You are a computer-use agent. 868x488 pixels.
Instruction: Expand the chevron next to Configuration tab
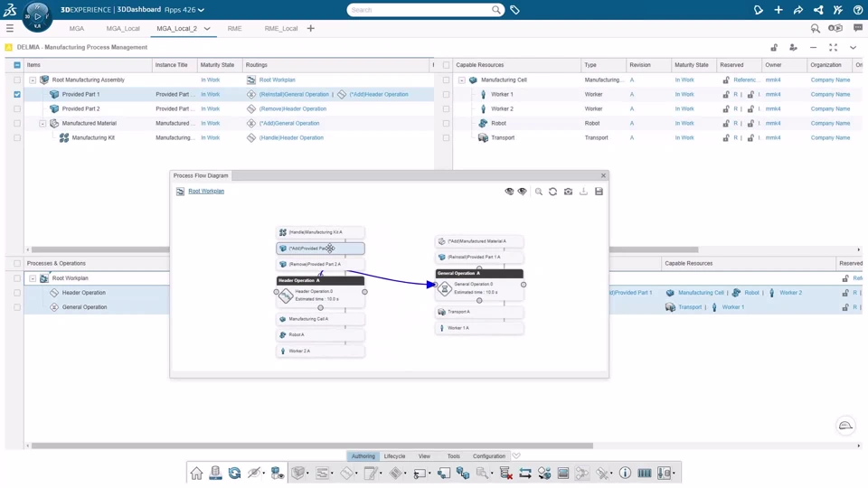pos(516,455)
